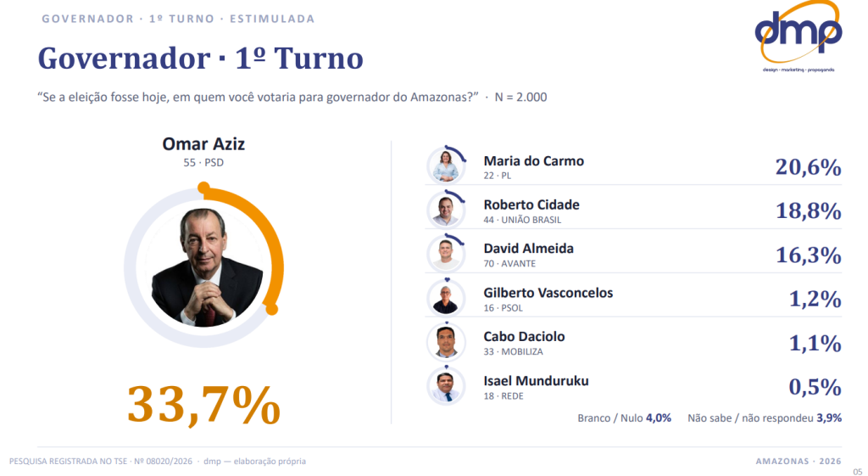The image size is (868, 476).
Task: Click the 20,6% percentage value
Action: click(808, 167)
